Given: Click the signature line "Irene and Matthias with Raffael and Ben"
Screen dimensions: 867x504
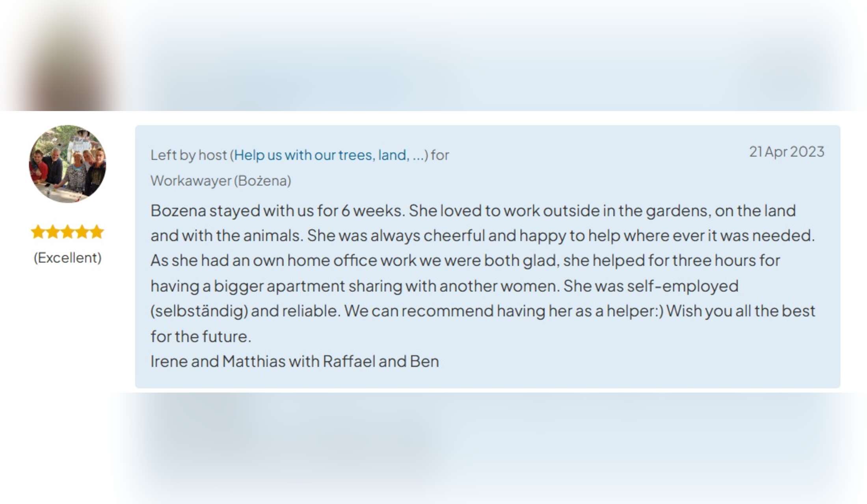Looking at the screenshot, I should click(294, 361).
